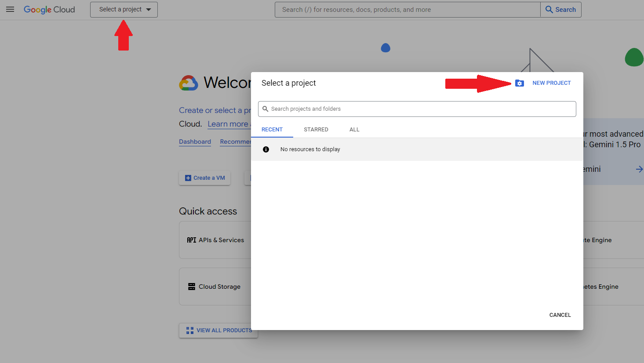644x363 pixels.
Task: Switch to the ALL tab
Action: click(x=354, y=130)
